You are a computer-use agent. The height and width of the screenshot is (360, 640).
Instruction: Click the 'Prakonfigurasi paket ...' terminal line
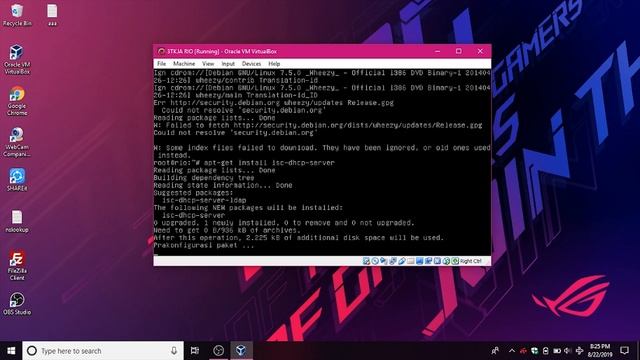pos(204,245)
